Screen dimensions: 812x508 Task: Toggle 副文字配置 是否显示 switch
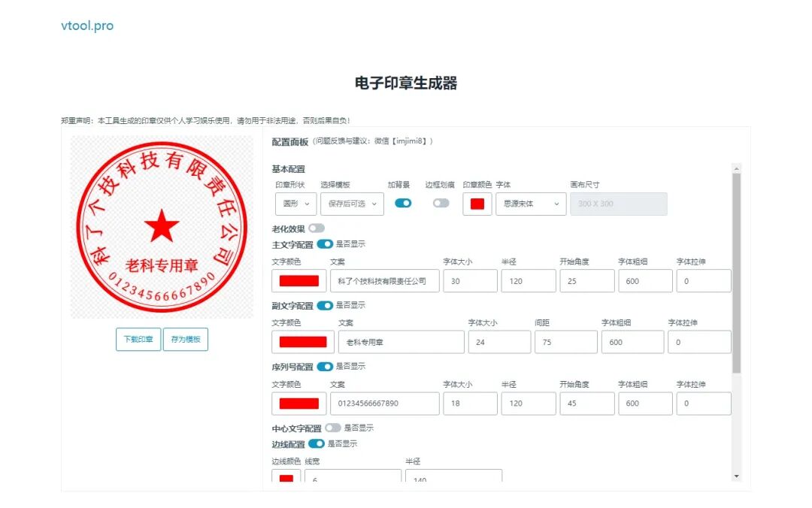click(x=325, y=306)
